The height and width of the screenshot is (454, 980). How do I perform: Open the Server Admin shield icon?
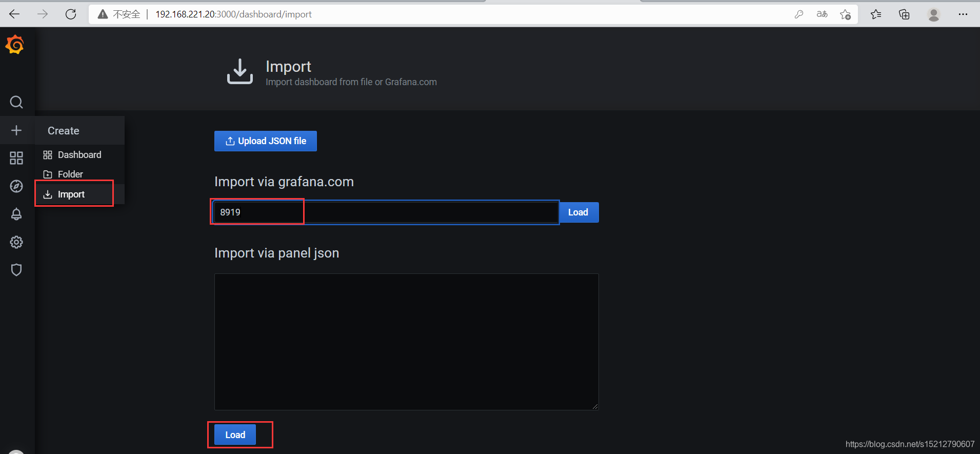coord(16,270)
